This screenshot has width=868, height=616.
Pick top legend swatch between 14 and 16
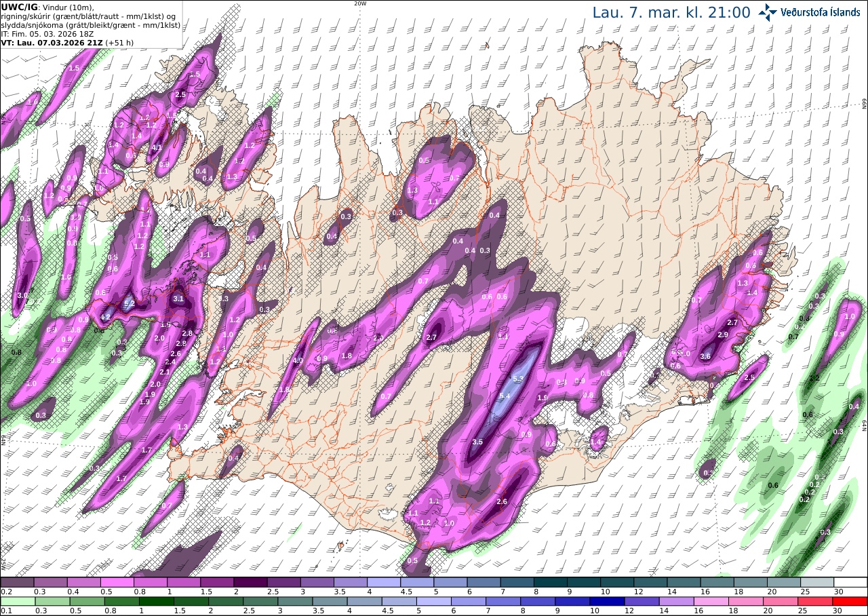click(x=684, y=582)
